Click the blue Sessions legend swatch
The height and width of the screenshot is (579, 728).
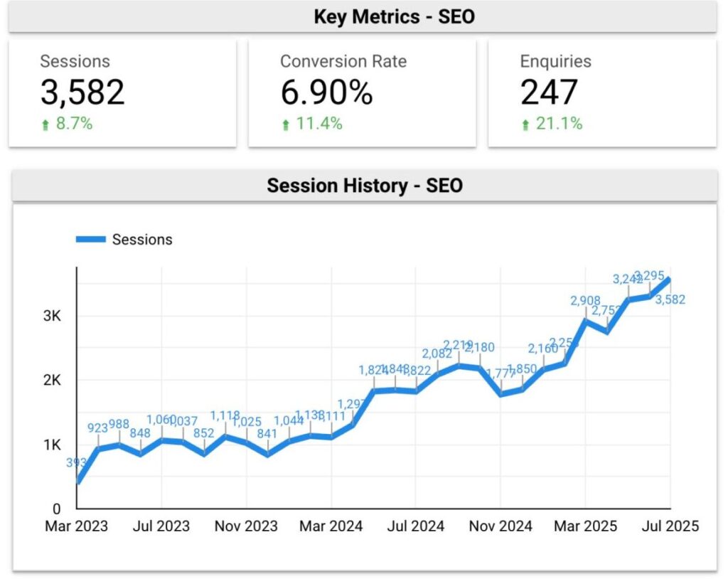pyautogui.click(x=90, y=240)
